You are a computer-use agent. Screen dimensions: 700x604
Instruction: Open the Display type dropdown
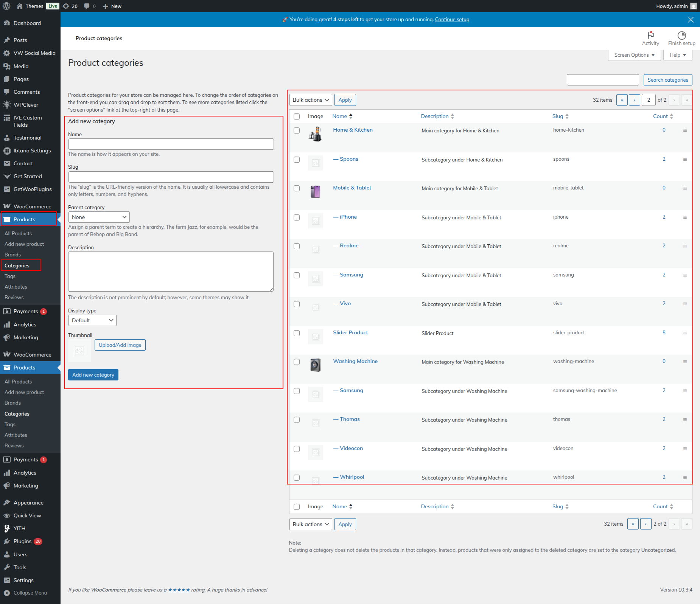(x=92, y=320)
